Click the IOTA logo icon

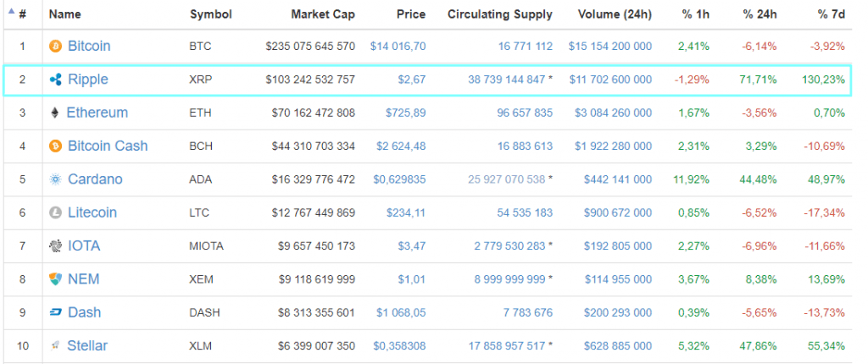point(56,246)
